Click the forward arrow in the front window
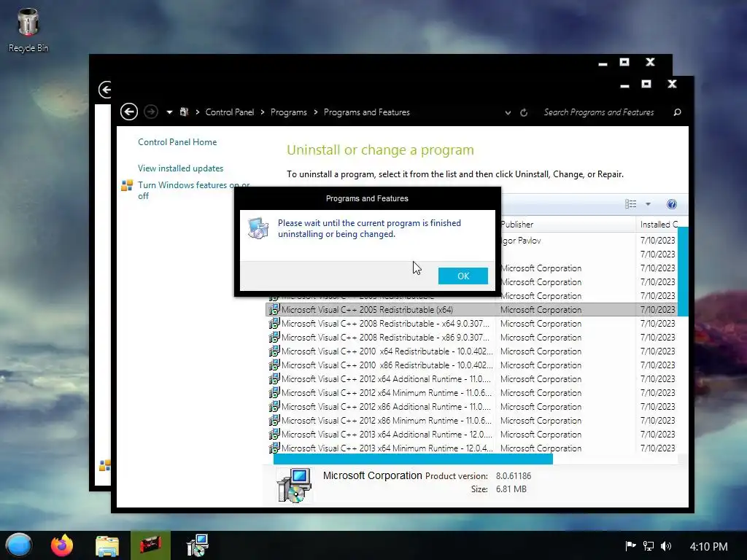Viewport: 747px width, 560px height. tap(150, 112)
